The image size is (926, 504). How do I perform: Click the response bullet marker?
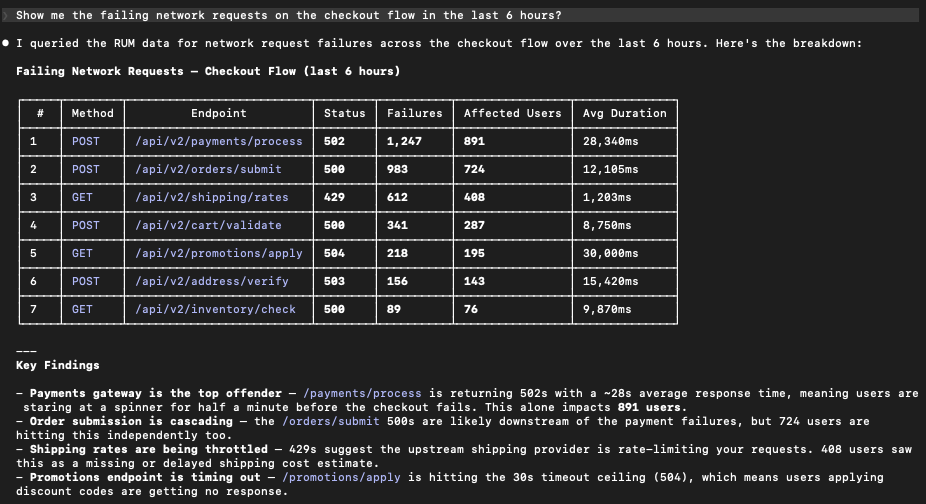pyautogui.click(x=7, y=44)
